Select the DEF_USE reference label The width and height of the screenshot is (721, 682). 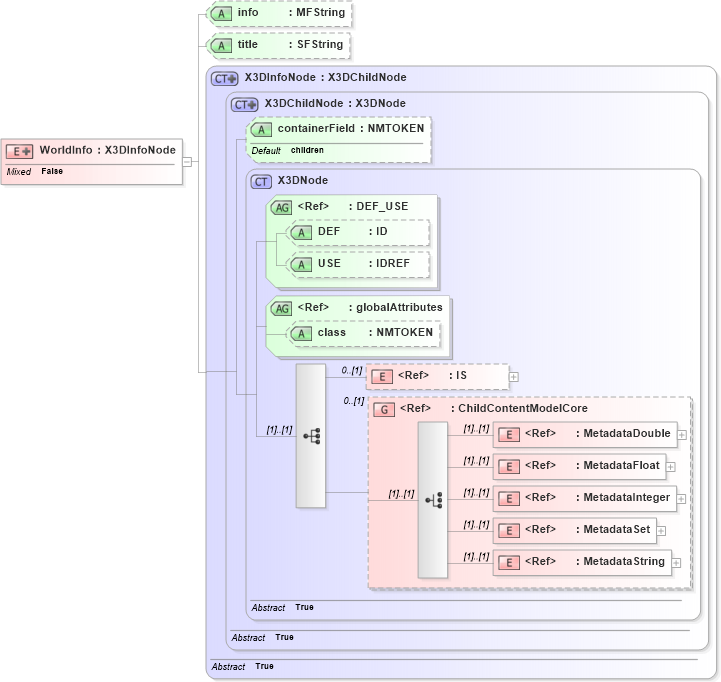coord(353,206)
